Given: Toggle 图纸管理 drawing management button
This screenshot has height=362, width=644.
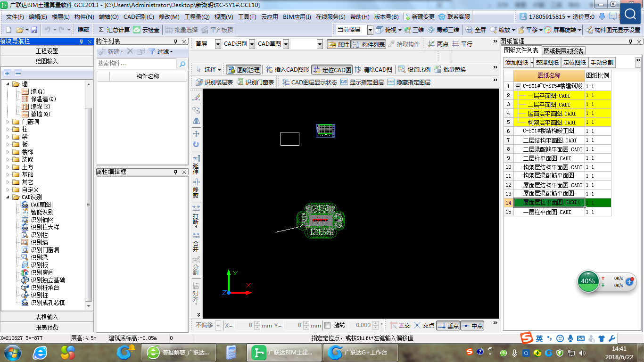Looking at the screenshot, I should pos(243,69).
